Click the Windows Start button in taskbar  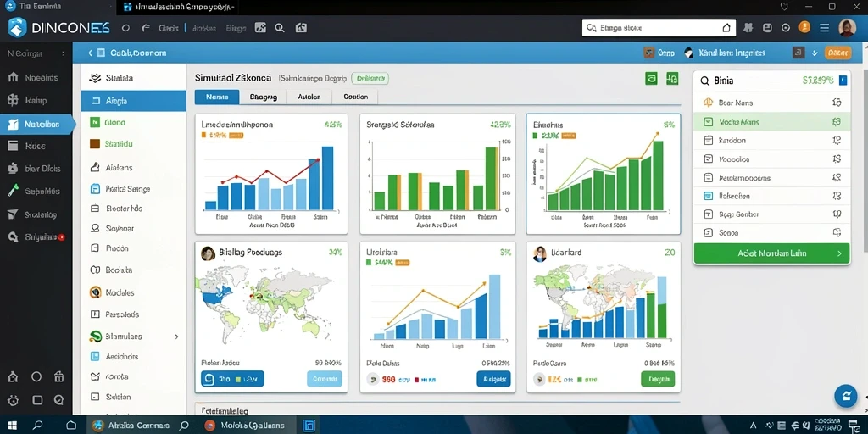point(12,426)
